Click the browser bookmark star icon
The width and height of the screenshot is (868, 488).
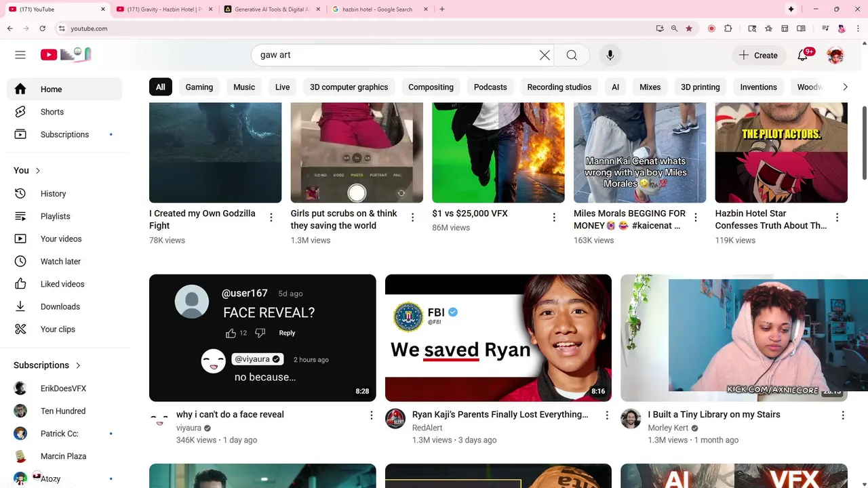tap(689, 28)
